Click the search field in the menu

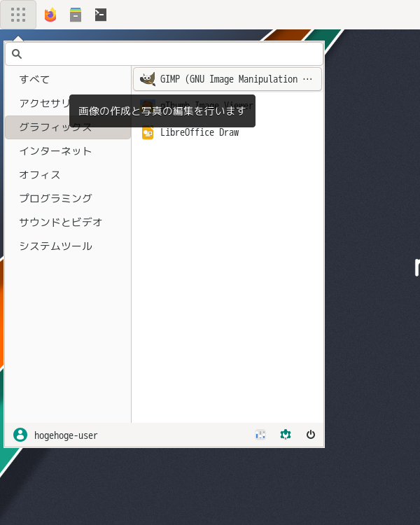point(164,54)
